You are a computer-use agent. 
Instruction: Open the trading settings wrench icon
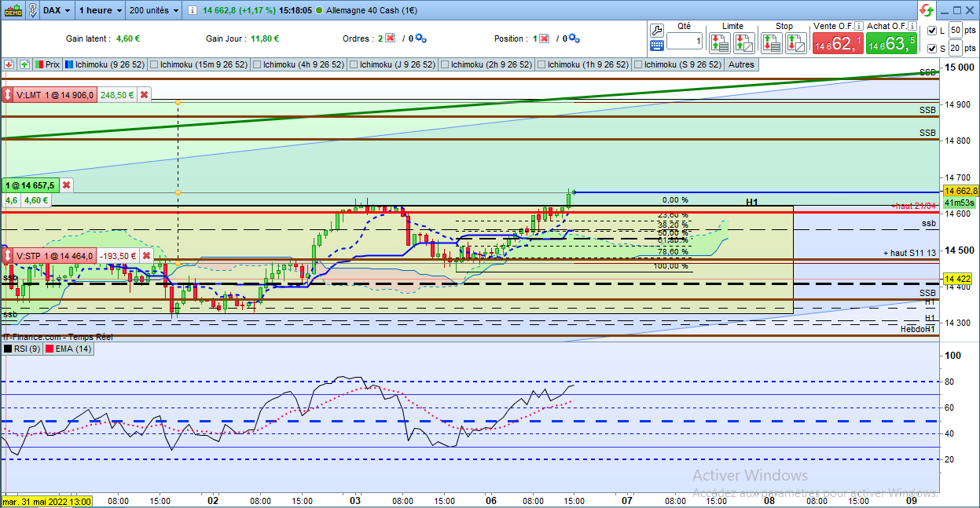657,30
